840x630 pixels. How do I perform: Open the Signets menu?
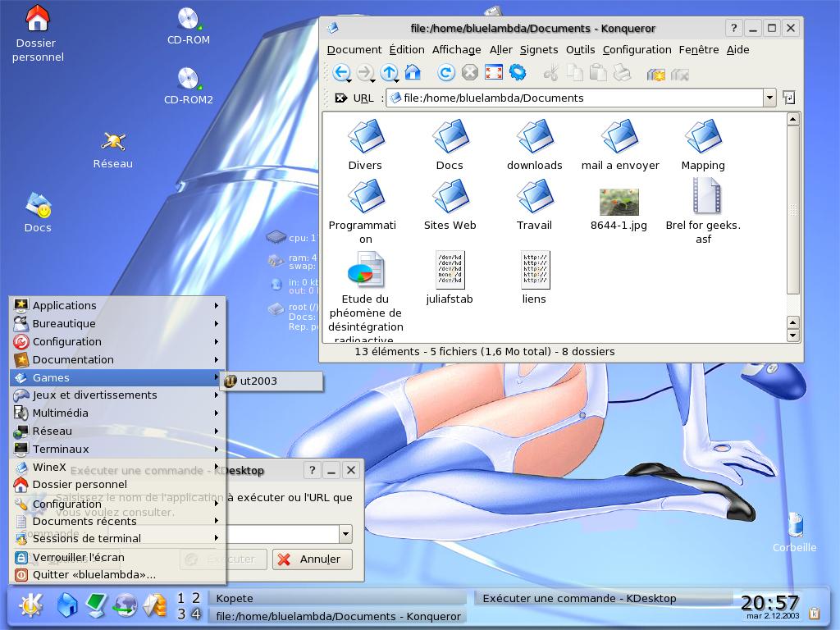(x=539, y=50)
